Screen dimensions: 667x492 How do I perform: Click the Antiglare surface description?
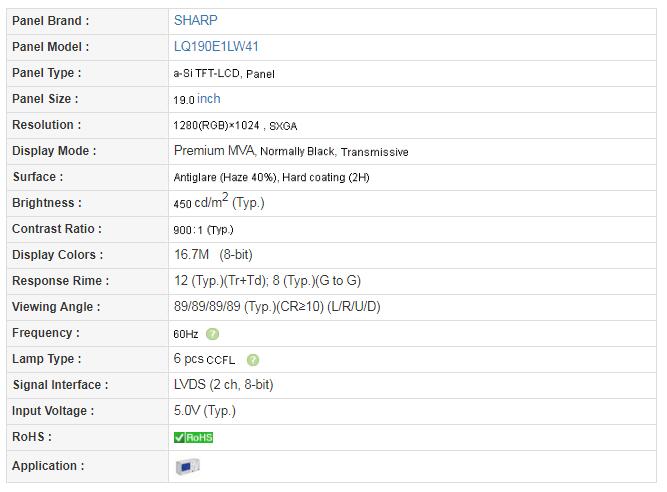point(271,177)
